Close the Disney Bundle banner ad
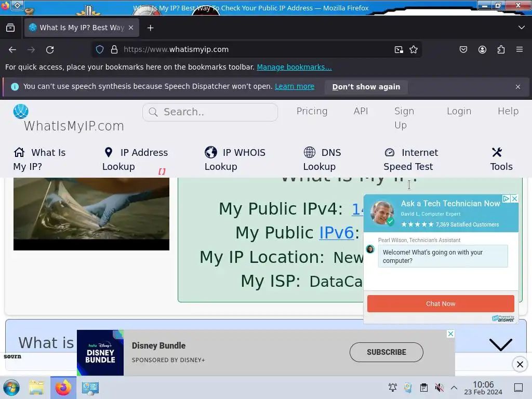Screen dimensions: 532x399 point(450,334)
